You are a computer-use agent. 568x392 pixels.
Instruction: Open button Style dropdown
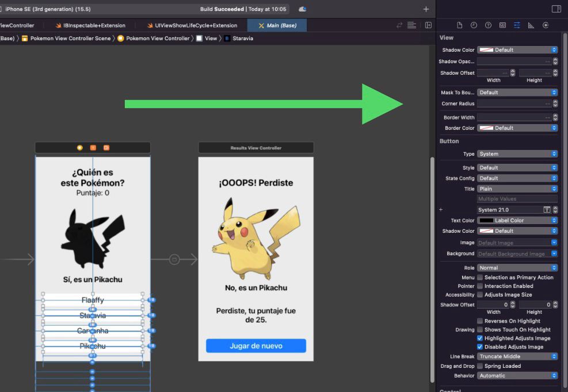[x=517, y=168]
